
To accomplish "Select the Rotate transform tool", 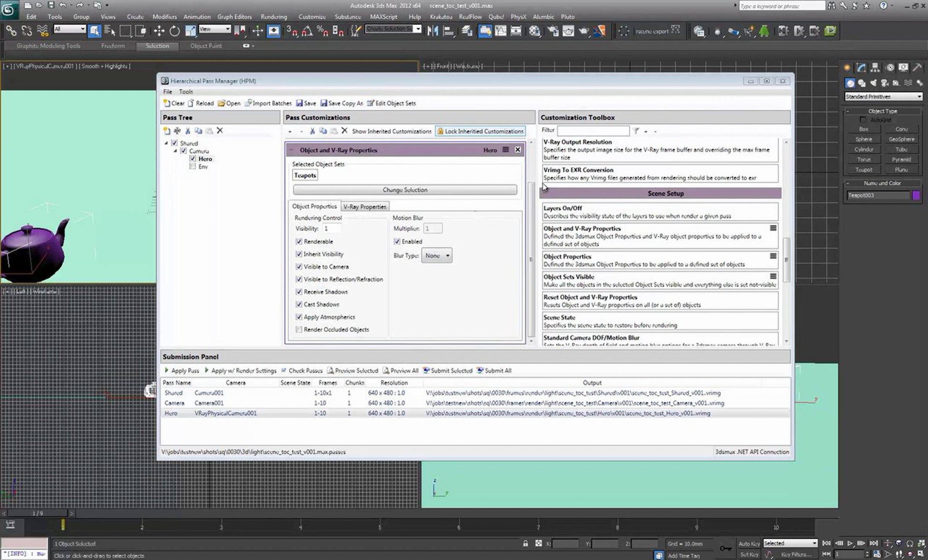I will [174, 31].
